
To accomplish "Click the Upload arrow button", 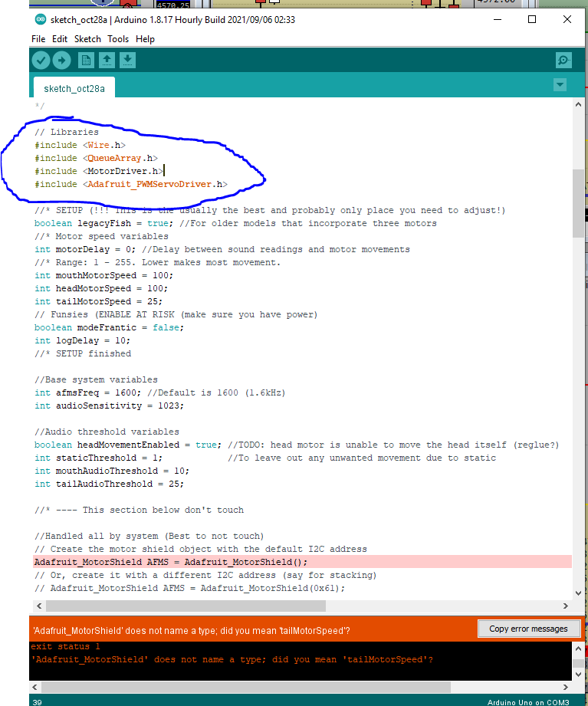I will click(x=61, y=61).
